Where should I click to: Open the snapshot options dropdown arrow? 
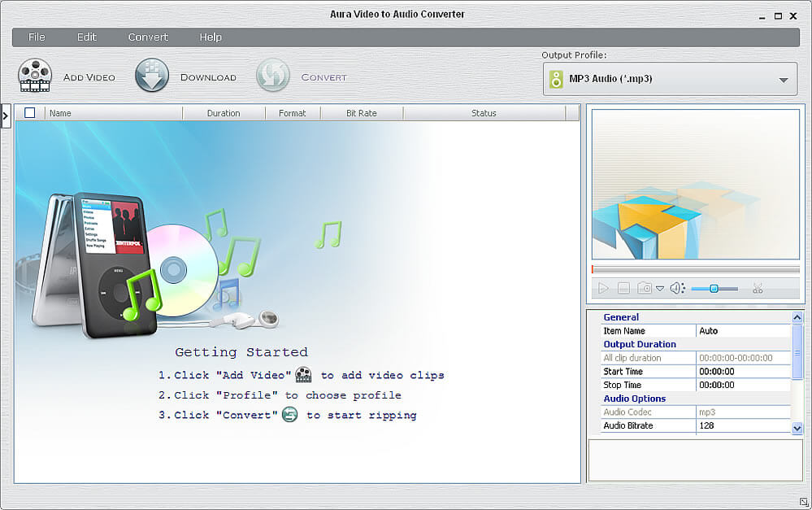(x=660, y=289)
